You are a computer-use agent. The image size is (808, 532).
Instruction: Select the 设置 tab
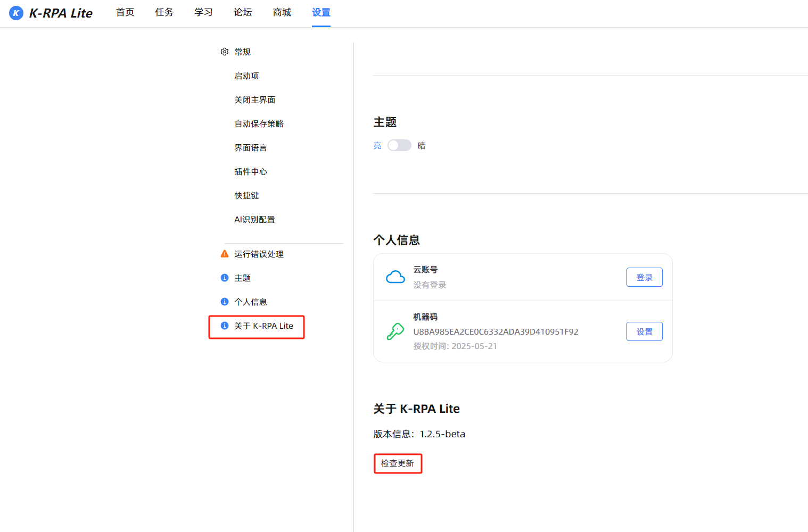click(x=321, y=12)
